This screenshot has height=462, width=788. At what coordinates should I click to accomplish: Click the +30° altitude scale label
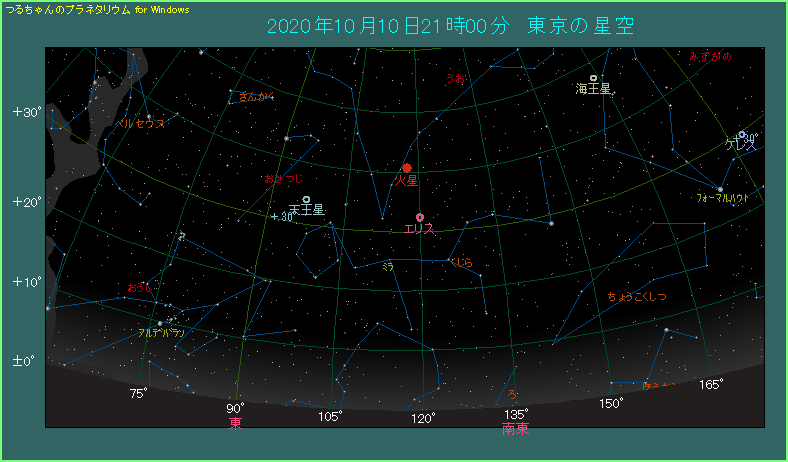(x=26, y=112)
